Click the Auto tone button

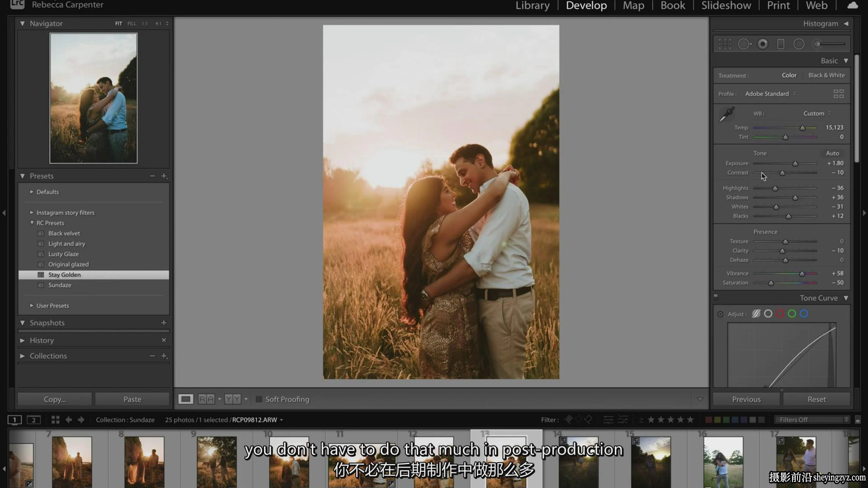[x=832, y=153]
